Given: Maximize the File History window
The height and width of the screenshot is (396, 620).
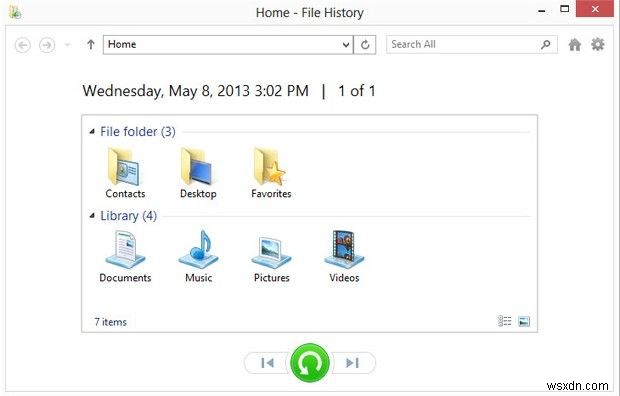Looking at the screenshot, I should coord(565,9).
